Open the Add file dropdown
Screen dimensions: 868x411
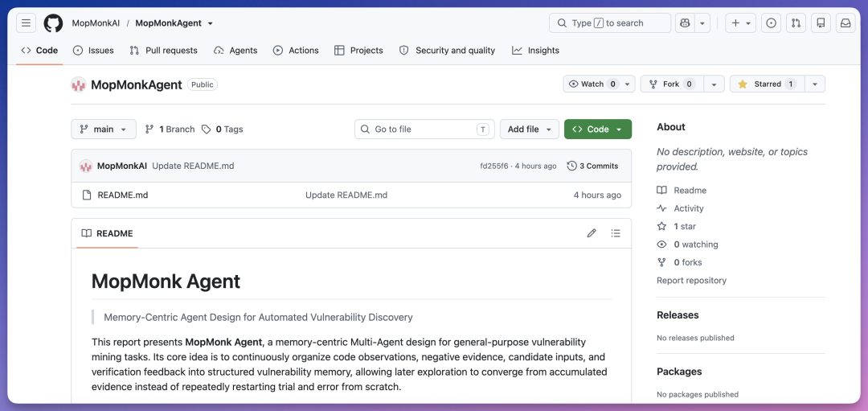point(529,129)
